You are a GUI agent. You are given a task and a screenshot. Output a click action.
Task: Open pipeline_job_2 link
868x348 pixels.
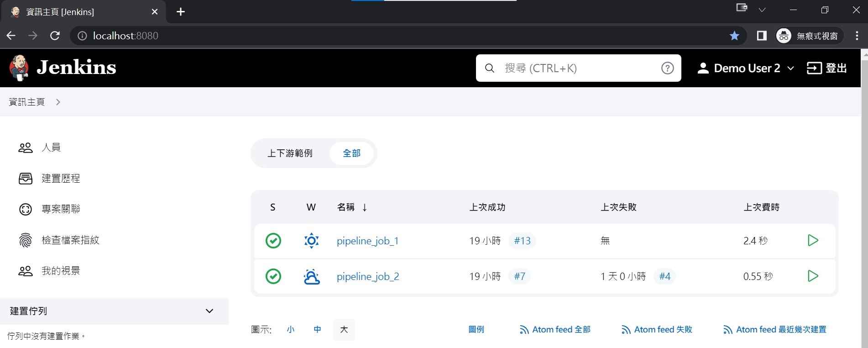[368, 276]
